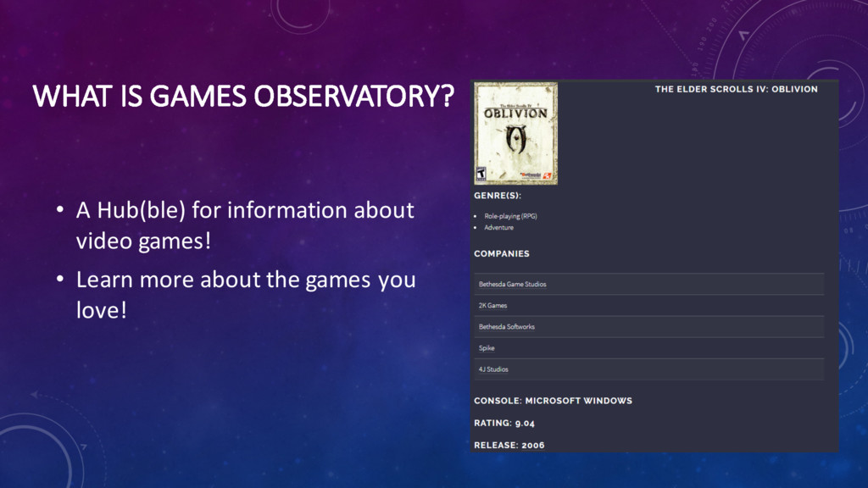Click the Adventure genre entry
Image resolution: width=868 pixels, height=488 pixels.
tap(498, 227)
